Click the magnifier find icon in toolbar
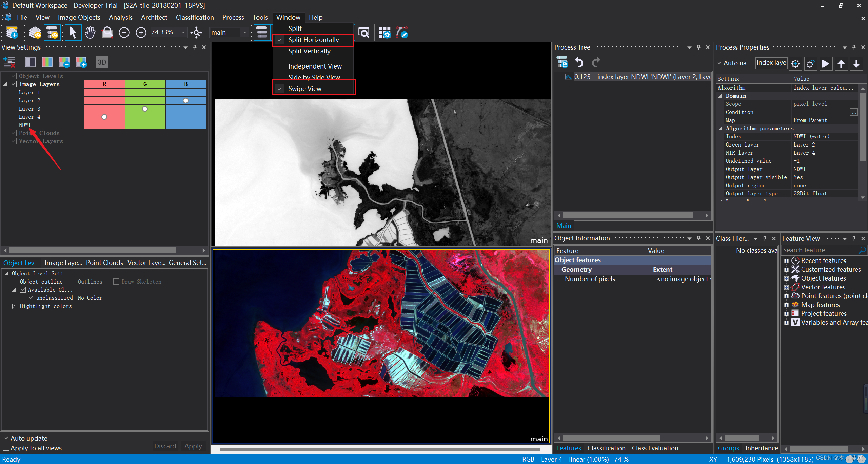 364,33
